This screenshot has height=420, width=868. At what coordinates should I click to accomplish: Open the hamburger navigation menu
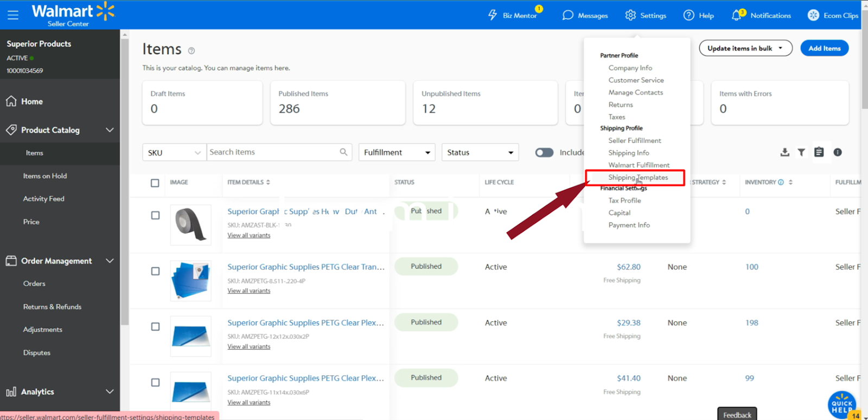12,15
